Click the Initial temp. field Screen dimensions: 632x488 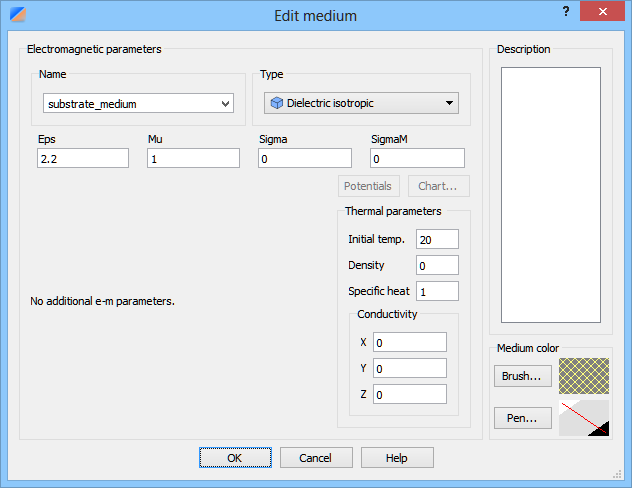[437, 239]
